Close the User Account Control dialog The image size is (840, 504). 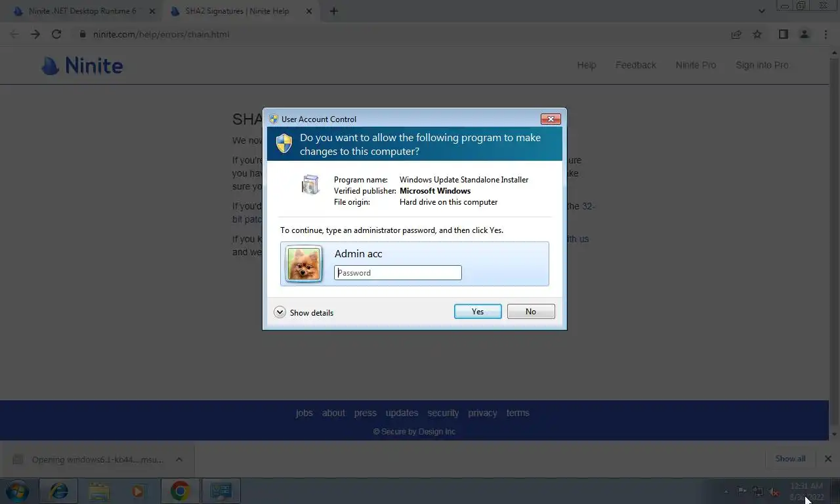[550, 119]
